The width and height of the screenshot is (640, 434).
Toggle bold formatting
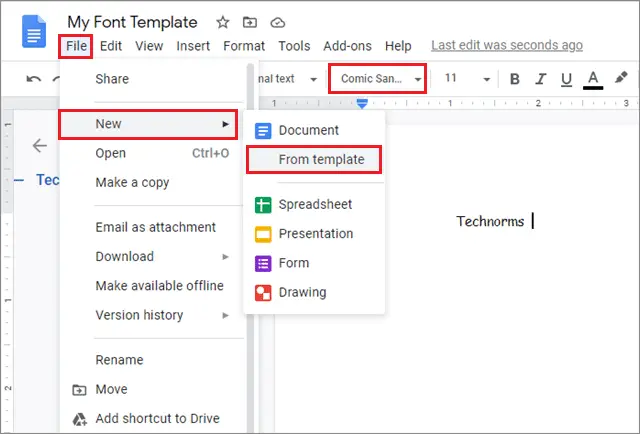coord(515,78)
